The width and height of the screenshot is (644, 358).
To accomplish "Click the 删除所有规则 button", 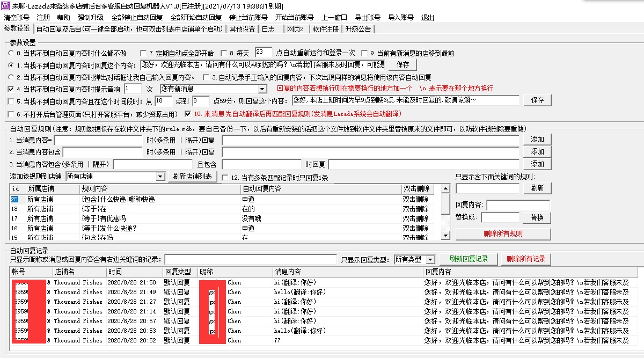I will 502,233.
